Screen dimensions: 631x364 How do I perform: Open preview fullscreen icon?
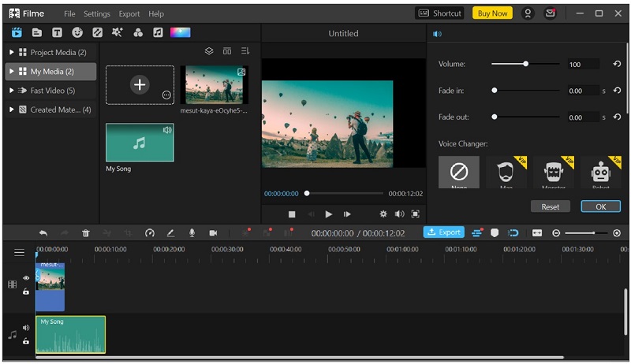(x=416, y=214)
